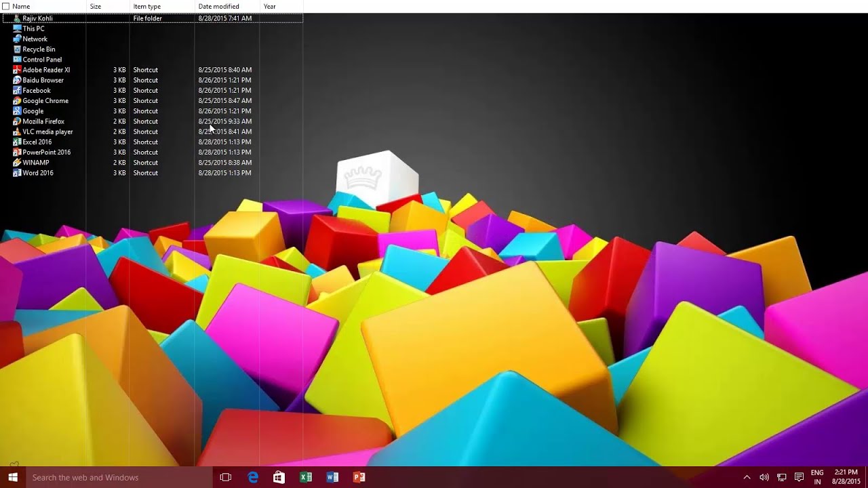Select the Facebook shortcut
868x488 pixels.
35,90
